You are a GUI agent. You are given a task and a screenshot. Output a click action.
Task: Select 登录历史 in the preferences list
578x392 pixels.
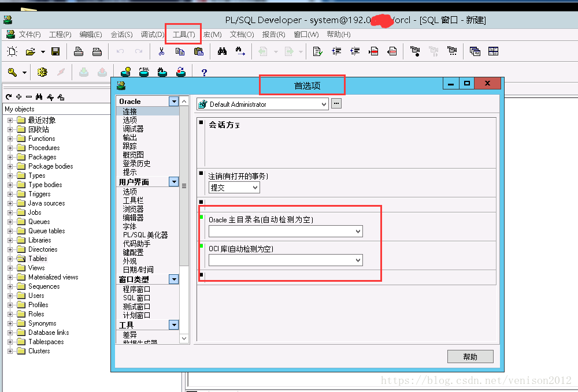(136, 163)
